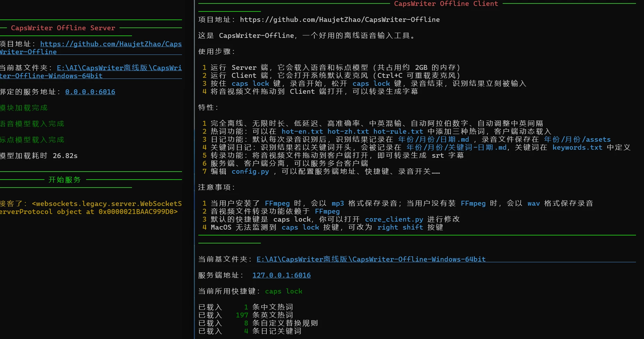Click 'core_client.py' filename text
Screen dimensions: 644x339
394,220
